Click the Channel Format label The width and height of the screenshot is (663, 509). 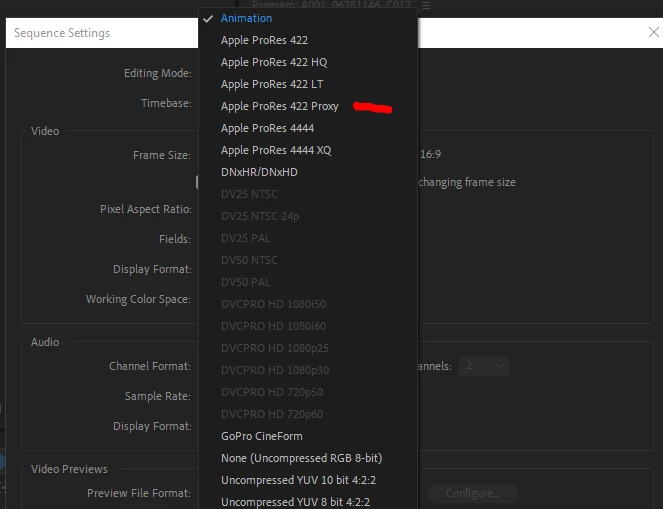[150, 366]
